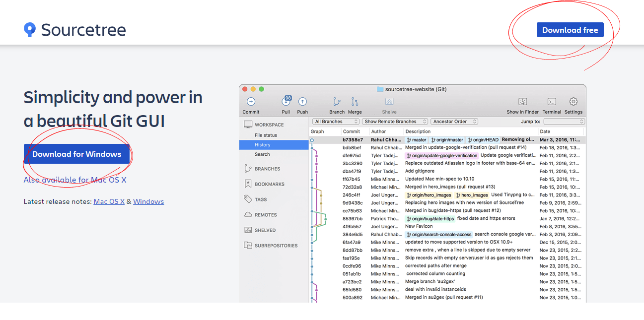This screenshot has height=320, width=644.
Task: Click the Workspace monitor icon
Action: 248,125
